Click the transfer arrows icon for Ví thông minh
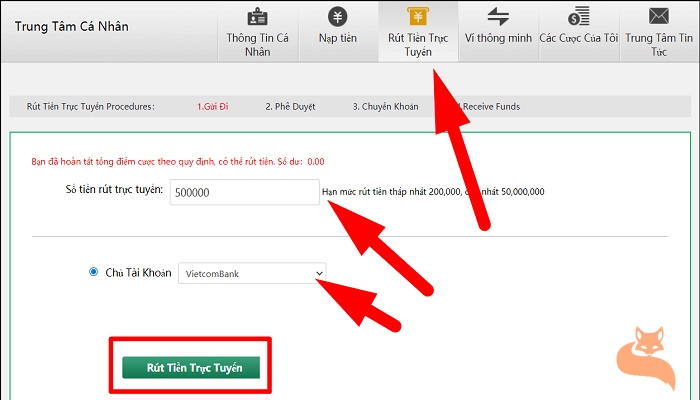The width and height of the screenshot is (700, 400). tap(498, 17)
